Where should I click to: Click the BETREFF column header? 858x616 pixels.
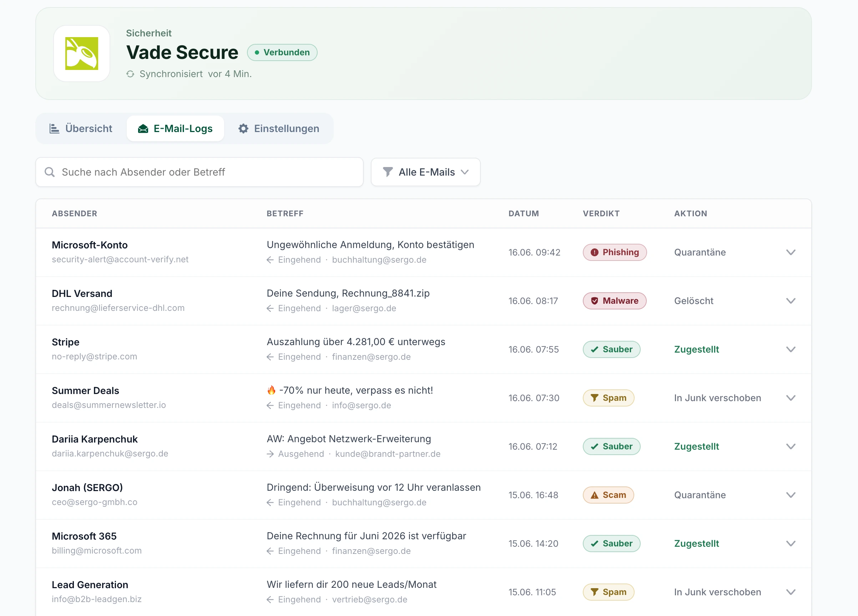(285, 213)
